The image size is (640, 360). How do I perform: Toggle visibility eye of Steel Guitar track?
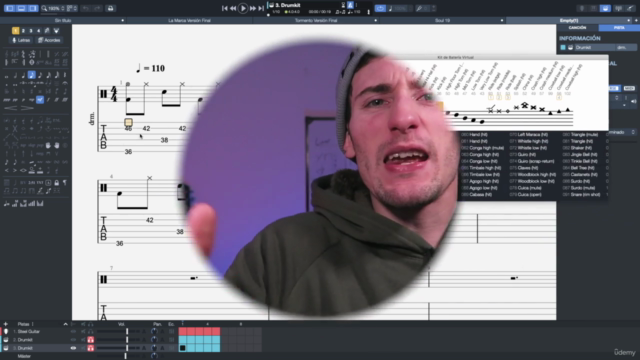click(x=73, y=331)
